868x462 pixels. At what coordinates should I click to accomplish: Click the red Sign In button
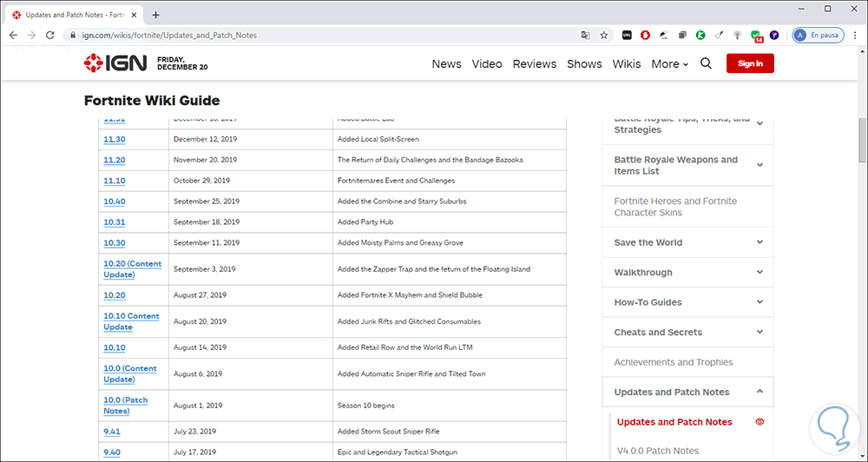[750, 63]
